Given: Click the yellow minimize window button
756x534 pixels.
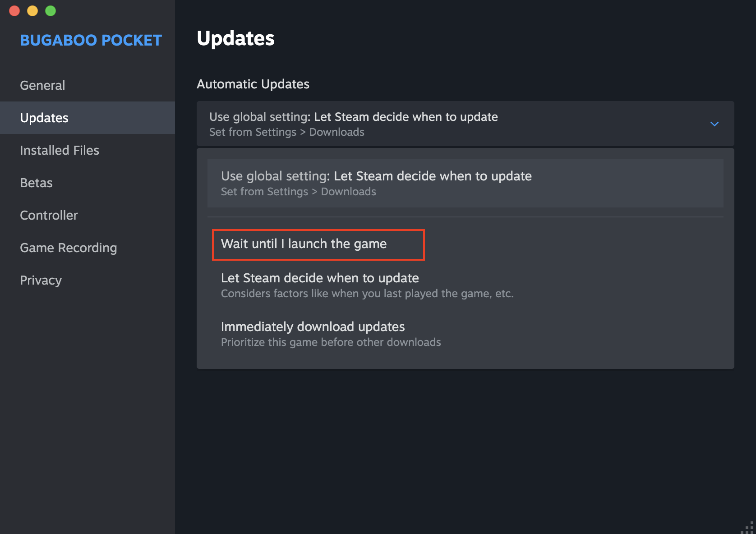Looking at the screenshot, I should 32,11.
